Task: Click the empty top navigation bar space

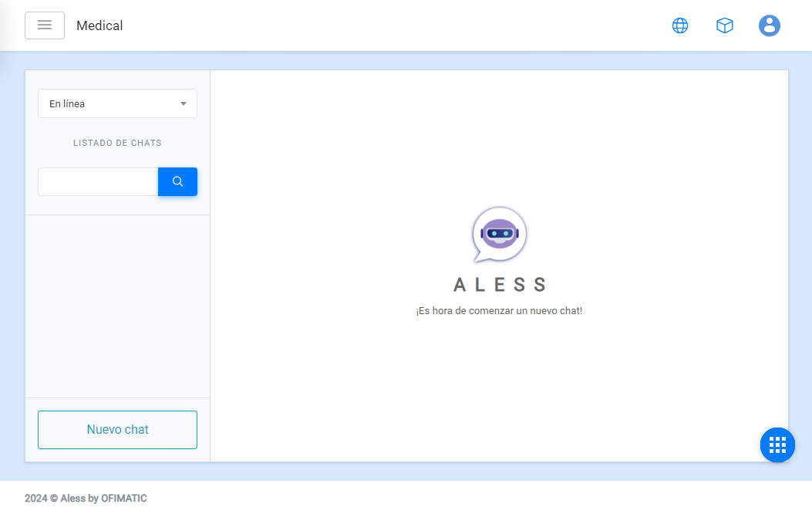Action: [386, 25]
